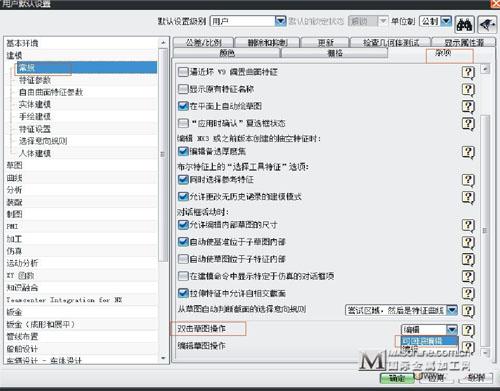Screen dimensions: 500x391
Task: Uncheck 允许更改无历史记录的建模模式
Action: [183, 197]
